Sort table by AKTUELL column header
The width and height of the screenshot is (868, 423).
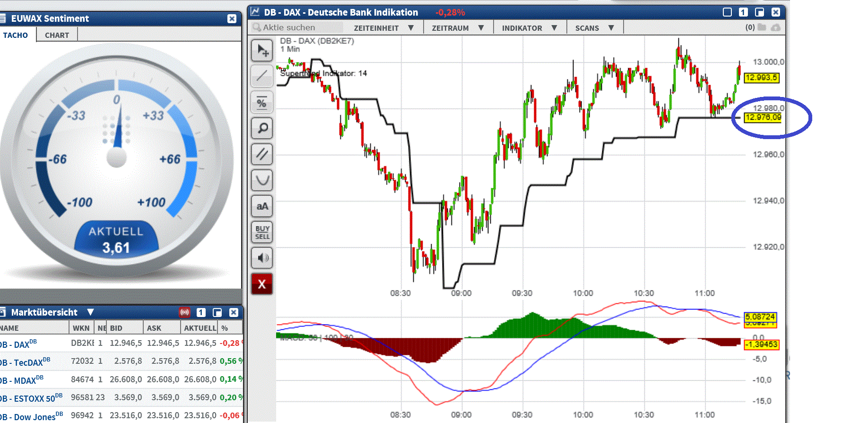[x=200, y=328]
